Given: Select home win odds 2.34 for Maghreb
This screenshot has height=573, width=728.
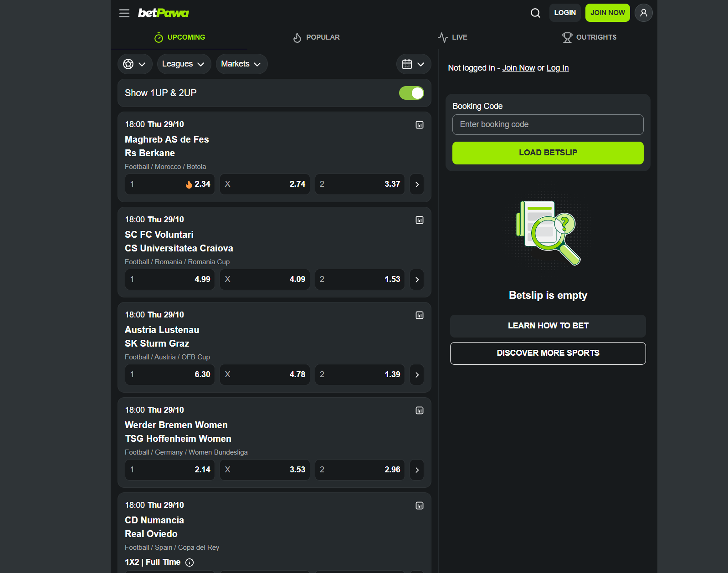Looking at the screenshot, I should tap(170, 184).
